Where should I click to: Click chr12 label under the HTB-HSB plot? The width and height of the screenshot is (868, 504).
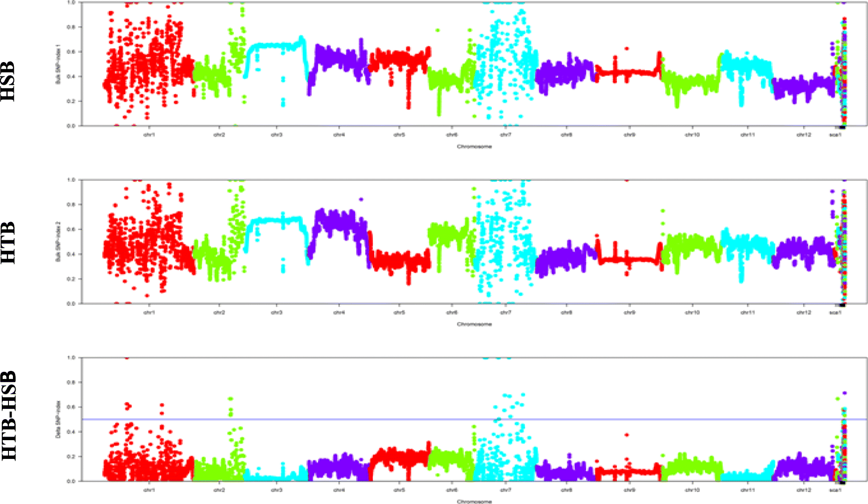coord(804,490)
